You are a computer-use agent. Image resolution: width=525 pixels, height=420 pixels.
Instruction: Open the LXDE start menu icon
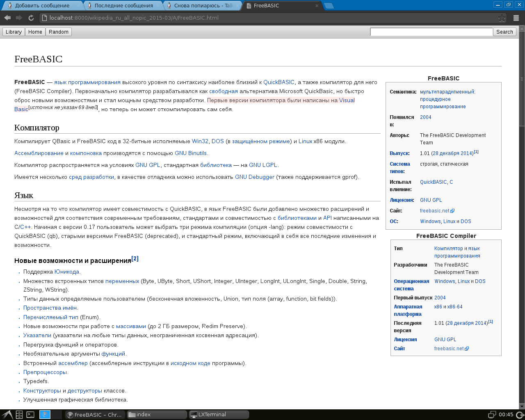point(7,415)
